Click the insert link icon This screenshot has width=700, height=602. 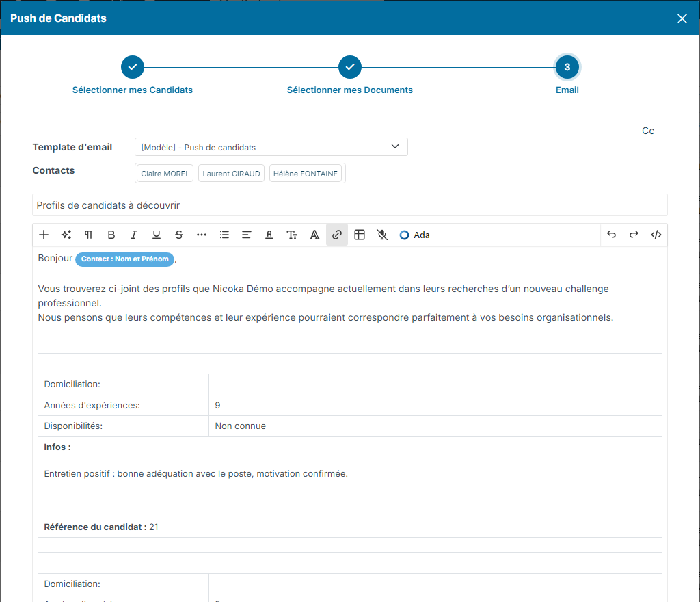[x=337, y=235]
